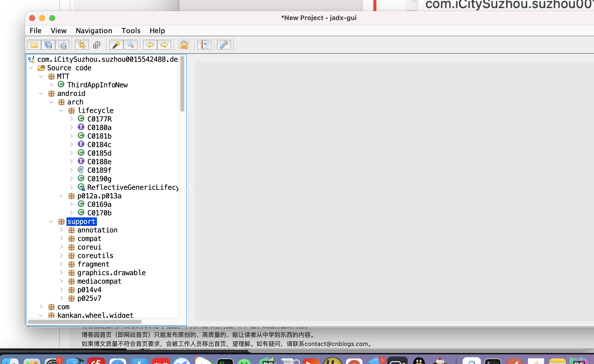Open the View menu
This screenshot has height=364, width=594.
58,31
